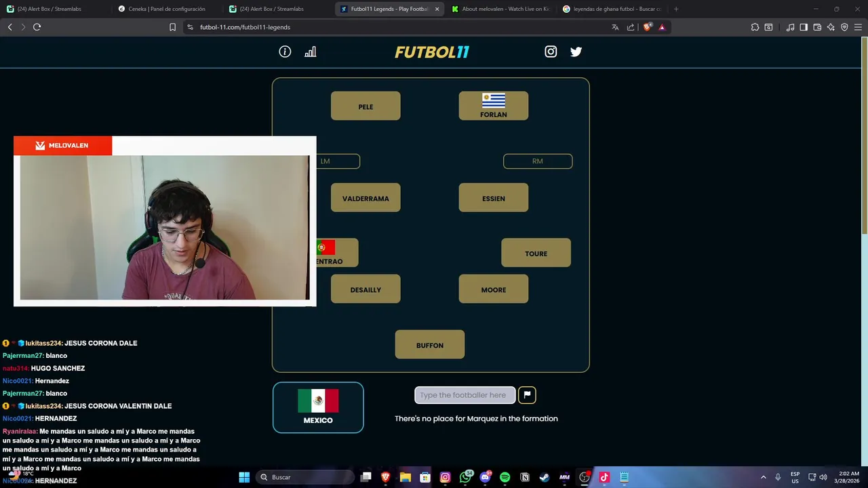Open Futbol11 Instagram page
This screenshot has height=488, width=868.
[x=551, y=52]
